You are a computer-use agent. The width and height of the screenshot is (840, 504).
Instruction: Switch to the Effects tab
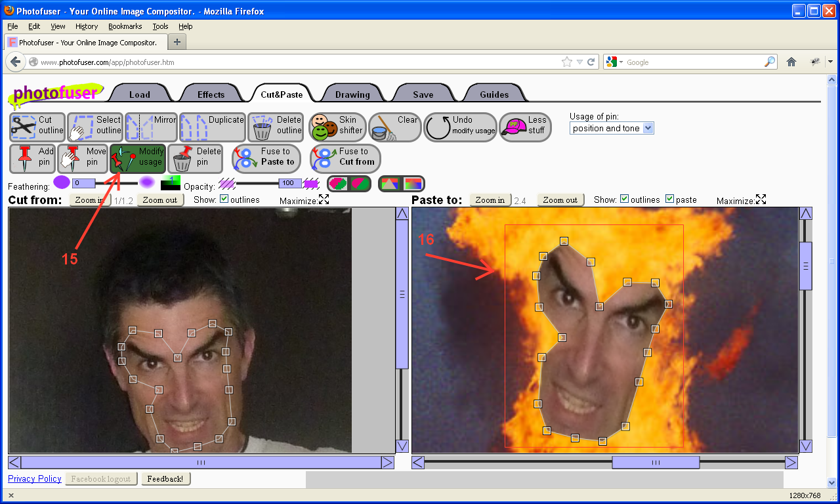211,94
